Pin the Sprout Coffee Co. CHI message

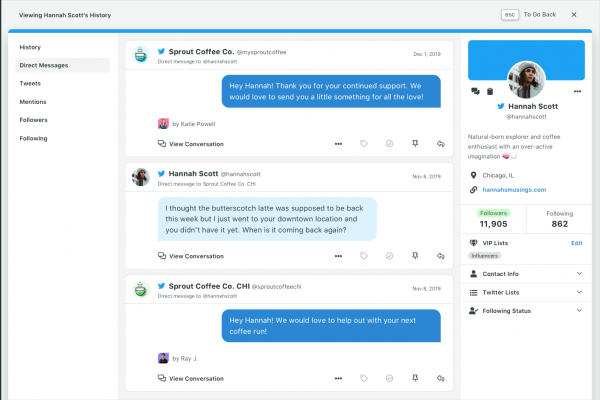pos(415,379)
